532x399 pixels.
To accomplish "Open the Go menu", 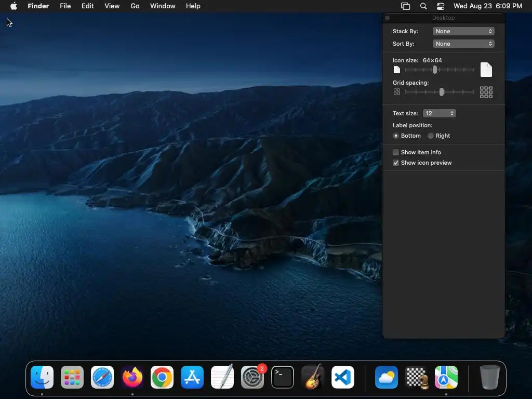I will coord(135,6).
